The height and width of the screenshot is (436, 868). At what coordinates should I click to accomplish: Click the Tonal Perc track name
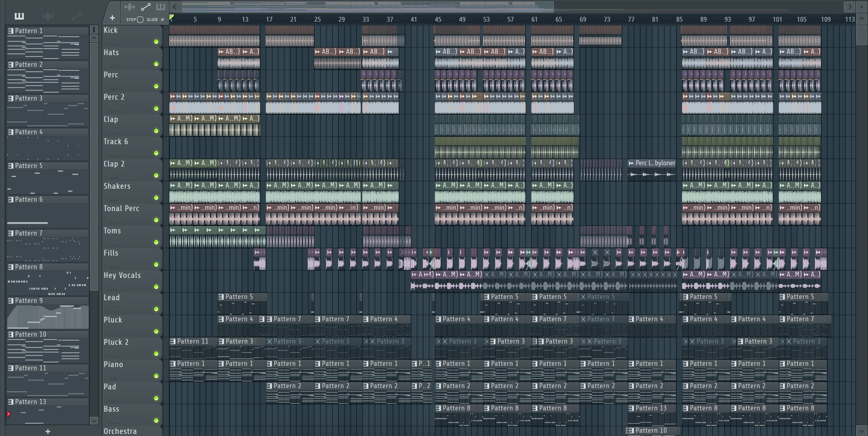pyautogui.click(x=121, y=208)
